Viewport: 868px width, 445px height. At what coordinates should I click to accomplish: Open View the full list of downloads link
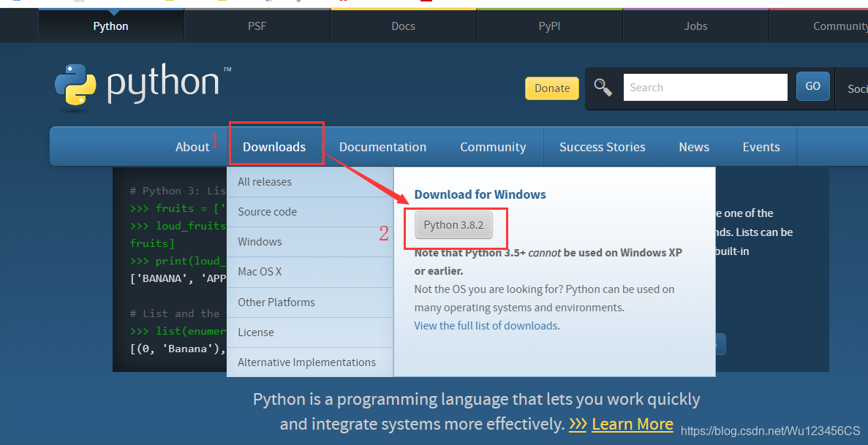pyautogui.click(x=486, y=325)
